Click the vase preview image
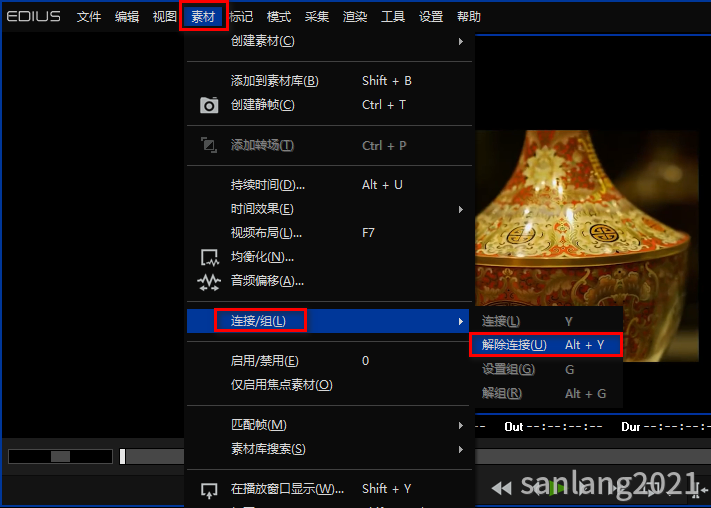The height and width of the screenshot is (508, 711). click(587, 246)
